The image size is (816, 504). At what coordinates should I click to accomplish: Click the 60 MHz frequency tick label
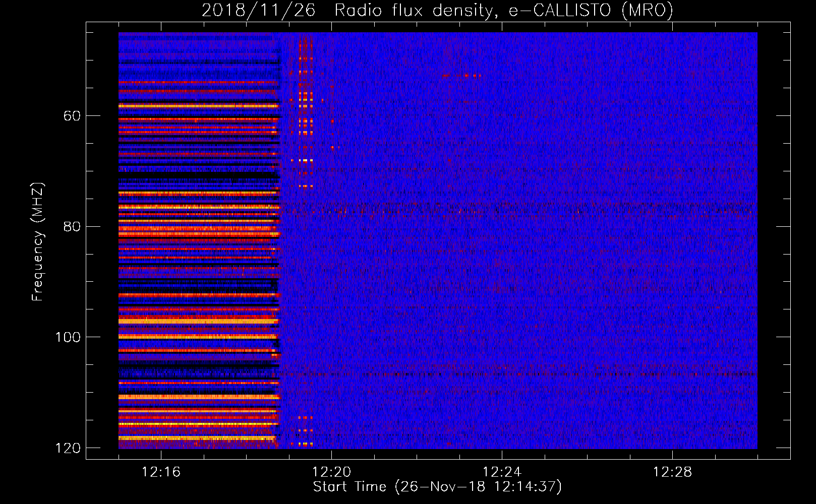(72, 116)
